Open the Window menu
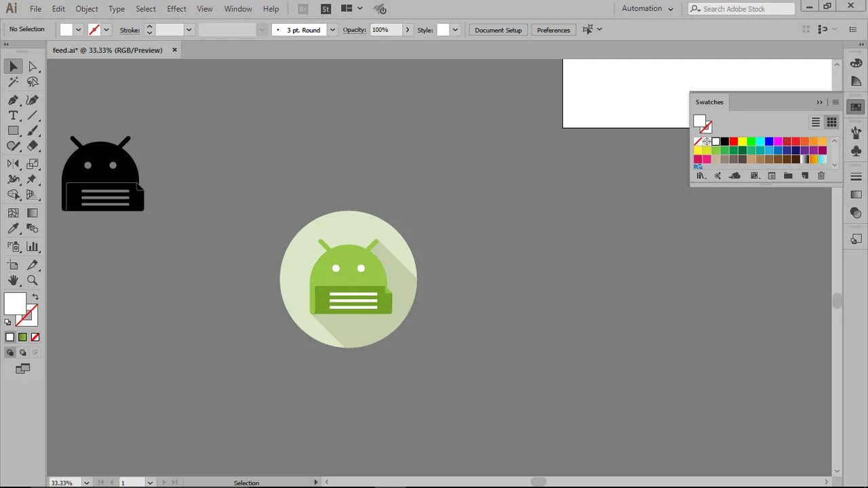 (x=238, y=9)
